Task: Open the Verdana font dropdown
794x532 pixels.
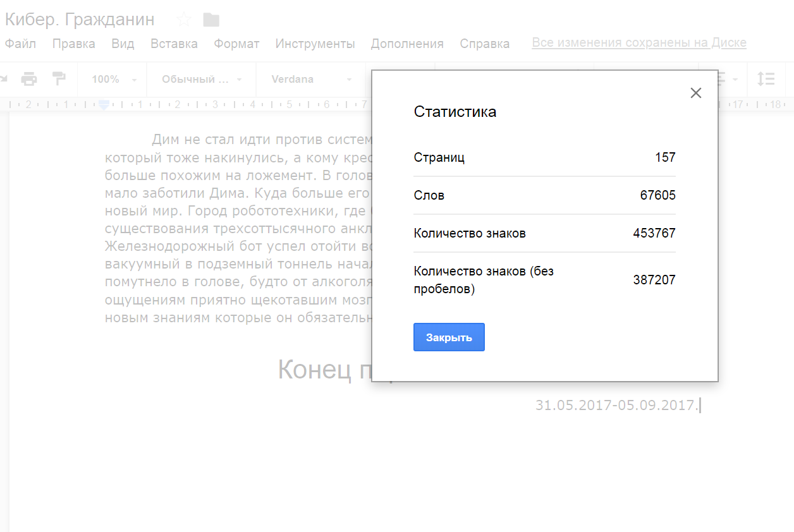Action: pyautogui.click(x=311, y=80)
